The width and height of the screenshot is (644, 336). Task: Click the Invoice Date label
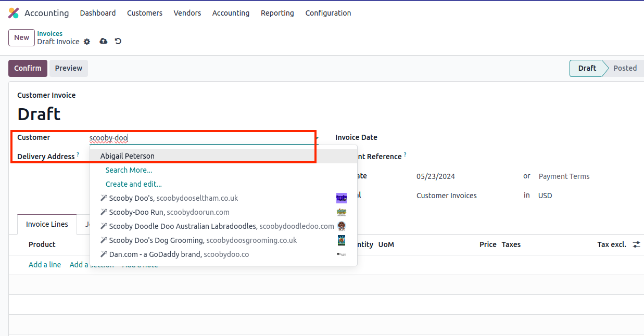(x=357, y=137)
